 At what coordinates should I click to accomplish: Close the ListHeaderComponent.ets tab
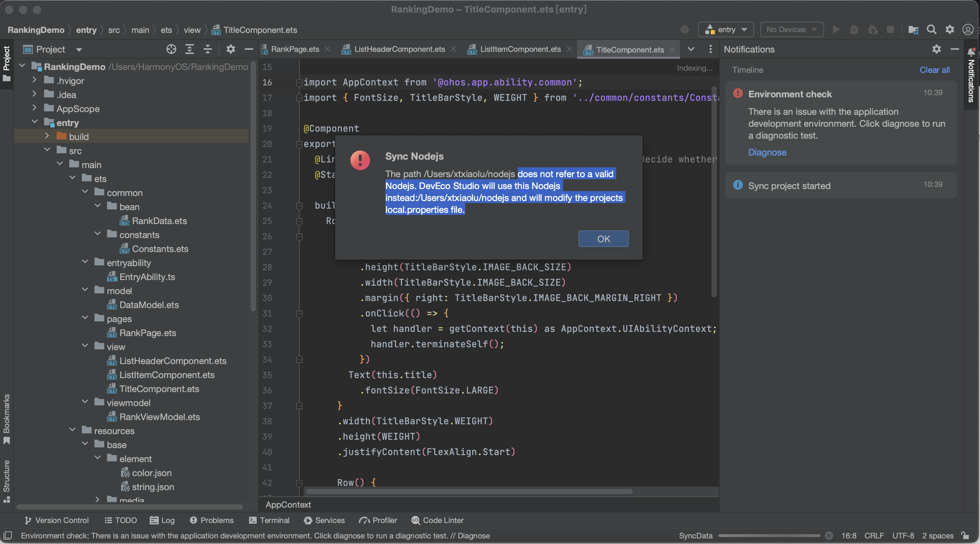point(453,49)
